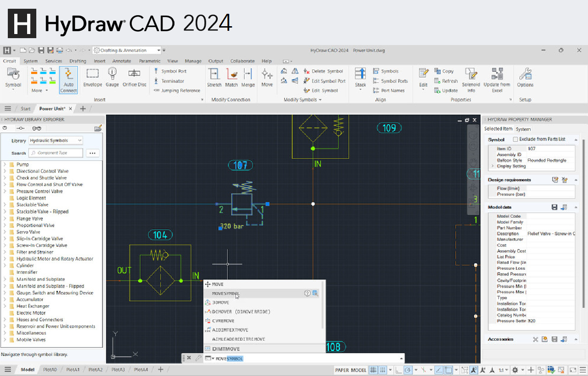Click Delete Symbol button

pos(323,71)
